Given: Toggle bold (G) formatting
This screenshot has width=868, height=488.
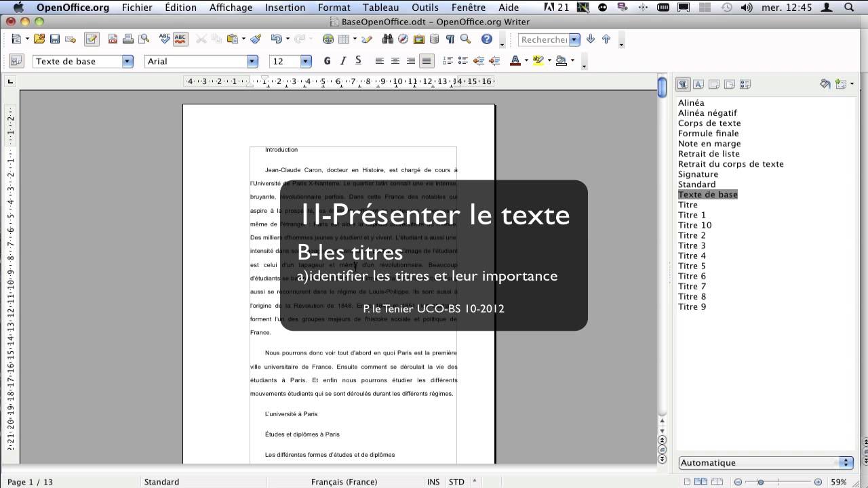Looking at the screenshot, I should tap(327, 61).
